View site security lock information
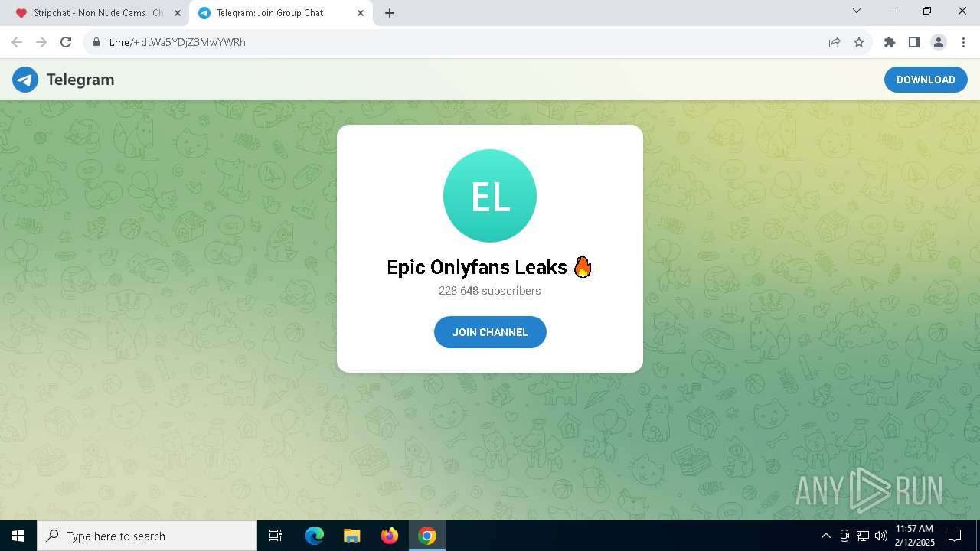The image size is (980, 551). 96,42
